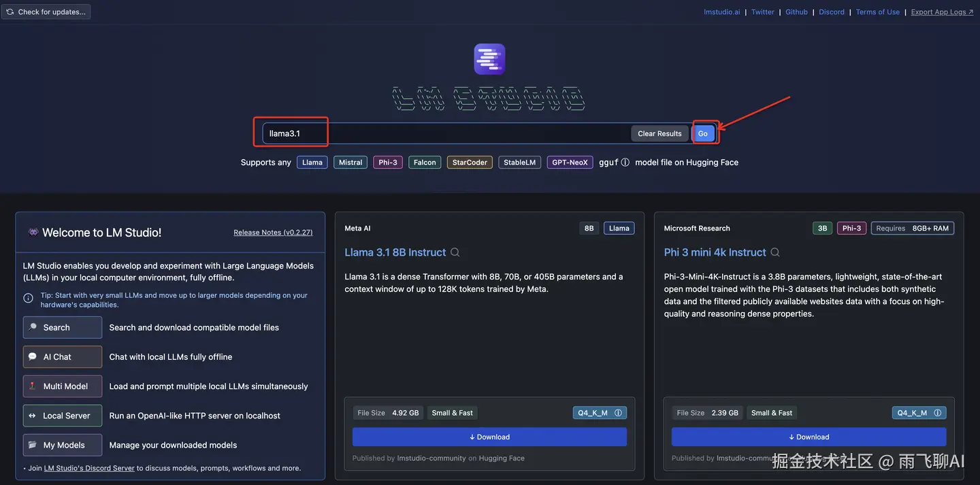Open the Twitter link
Viewport: 980px width, 485px height.
coord(763,12)
